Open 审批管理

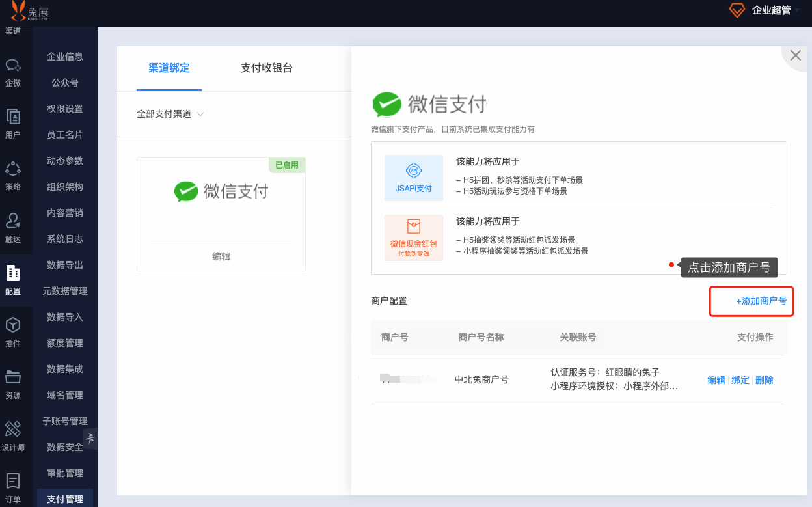coord(65,473)
